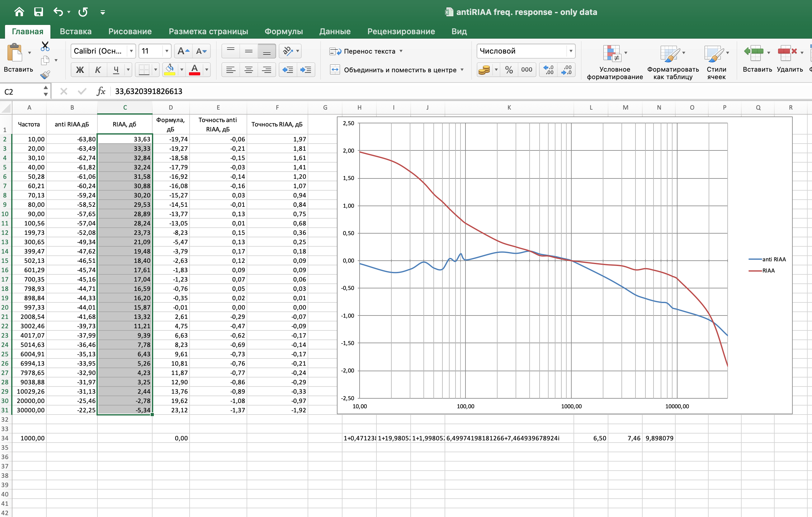Toggle Bold formatting (Ж)
This screenshot has width=812, height=517.
[x=80, y=70]
